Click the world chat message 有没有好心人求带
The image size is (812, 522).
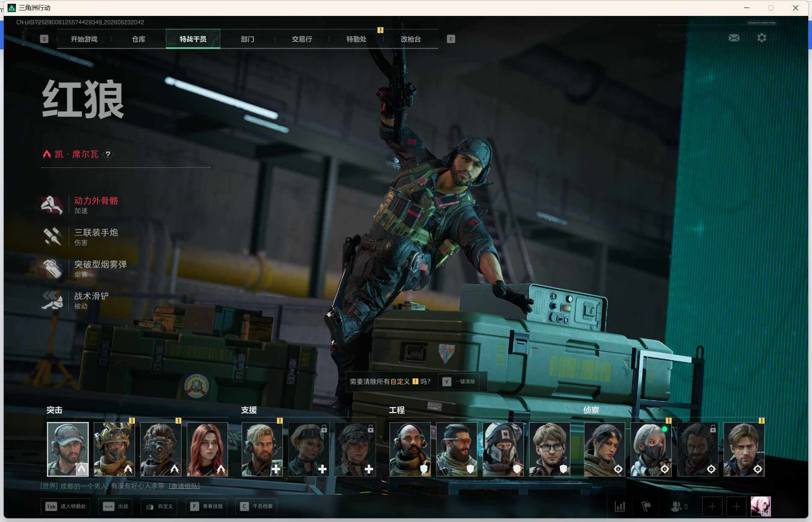click(x=138, y=486)
